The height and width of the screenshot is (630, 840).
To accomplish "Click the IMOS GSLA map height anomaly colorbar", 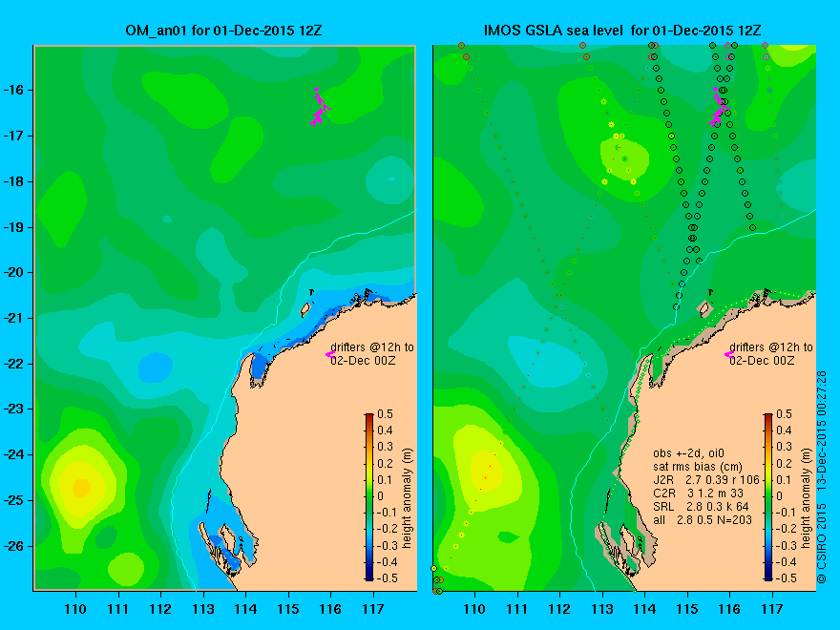I will (x=768, y=496).
